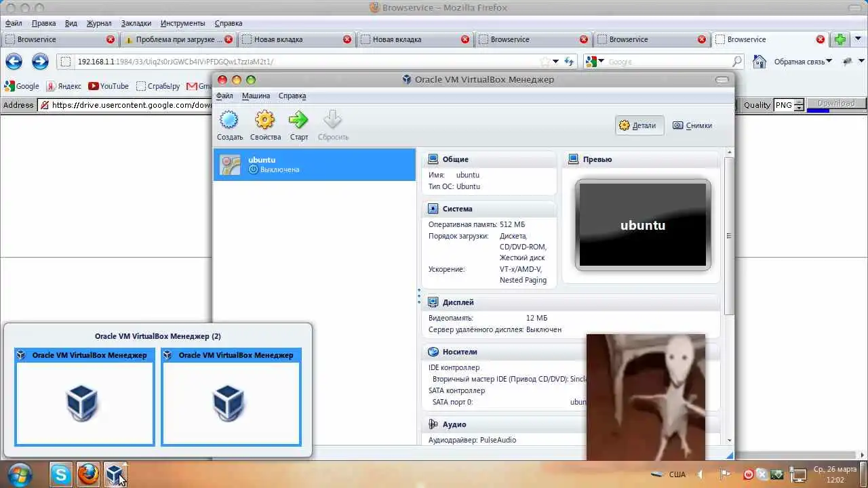
Task: Open Action Center flag tray icon
Action: [x=724, y=474]
